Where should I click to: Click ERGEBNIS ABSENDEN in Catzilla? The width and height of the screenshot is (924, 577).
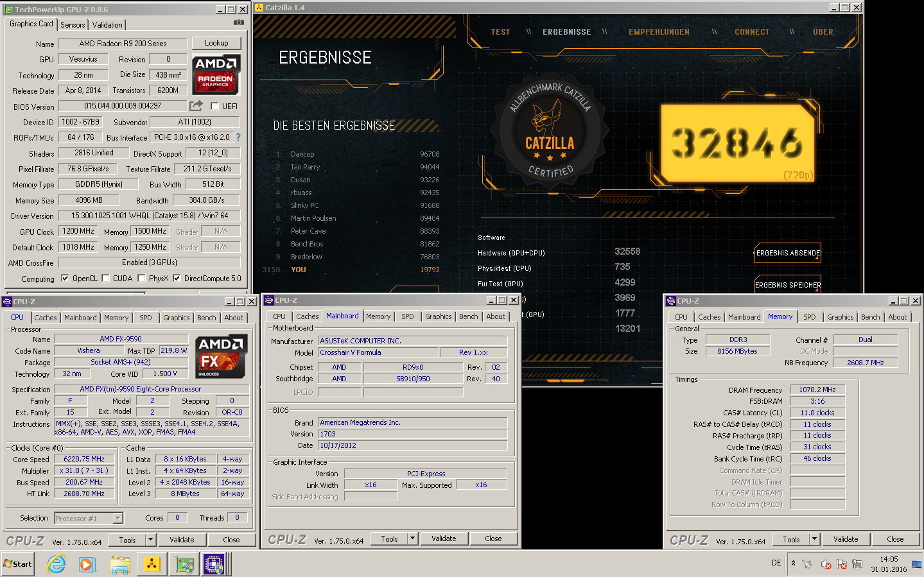pyautogui.click(x=788, y=253)
